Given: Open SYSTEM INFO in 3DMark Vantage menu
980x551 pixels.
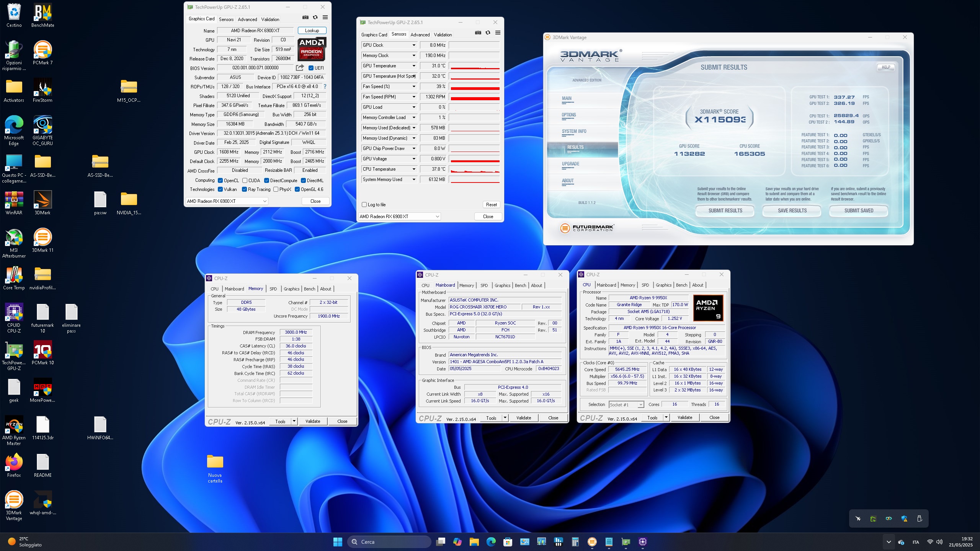Looking at the screenshot, I should click(x=574, y=131).
